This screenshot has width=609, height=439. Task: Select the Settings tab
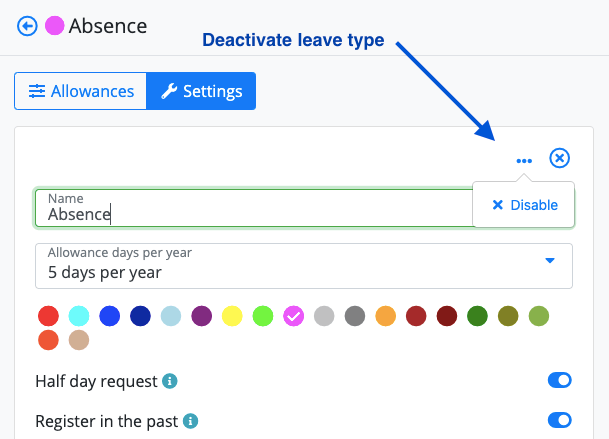(201, 91)
